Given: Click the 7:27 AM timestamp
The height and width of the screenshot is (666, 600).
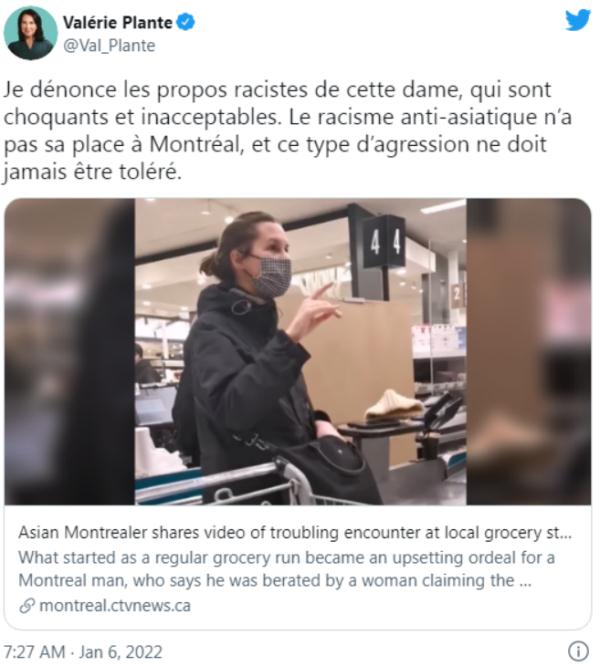Looking at the screenshot, I should pyautogui.click(x=34, y=652).
